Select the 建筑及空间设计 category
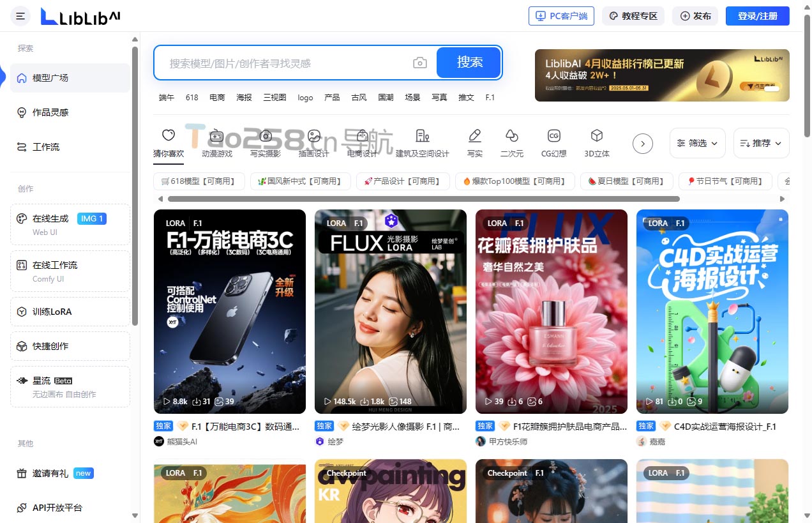This screenshot has height=523, width=812. point(423,143)
